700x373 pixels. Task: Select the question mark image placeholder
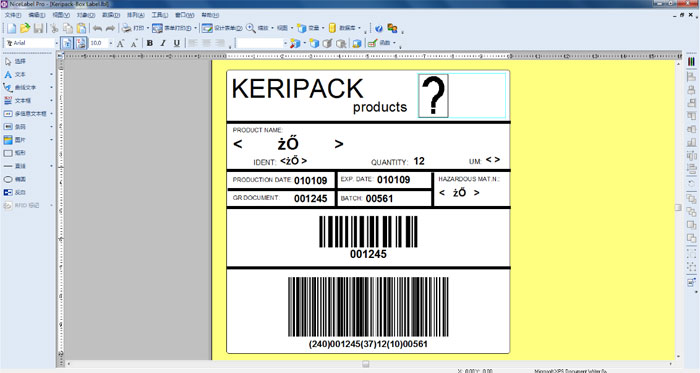[433, 96]
